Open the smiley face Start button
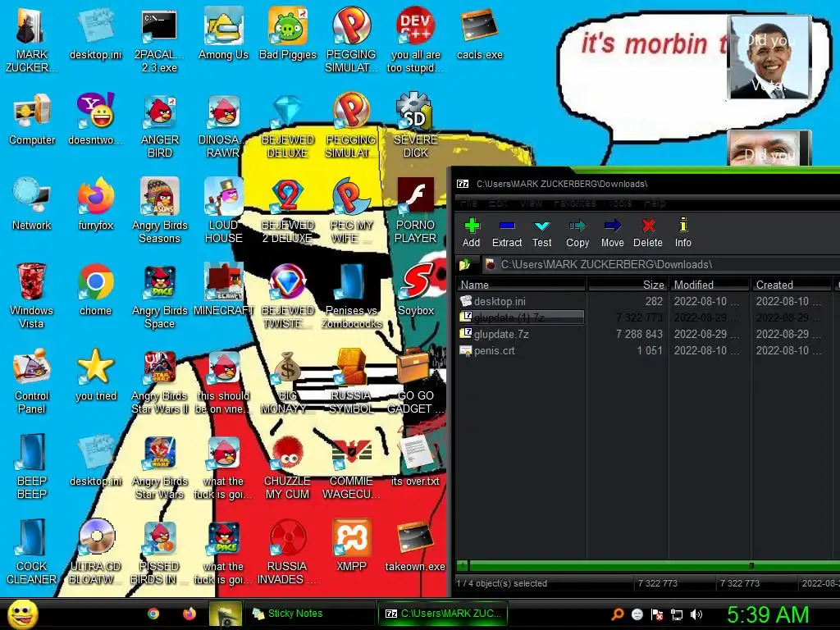The image size is (840, 630). click(22, 614)
